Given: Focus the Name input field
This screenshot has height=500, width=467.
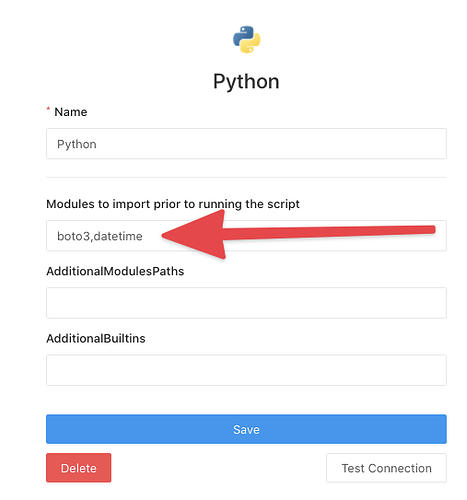Looking at the screenshot, I should pyautogui.click(x=246, y=144).
